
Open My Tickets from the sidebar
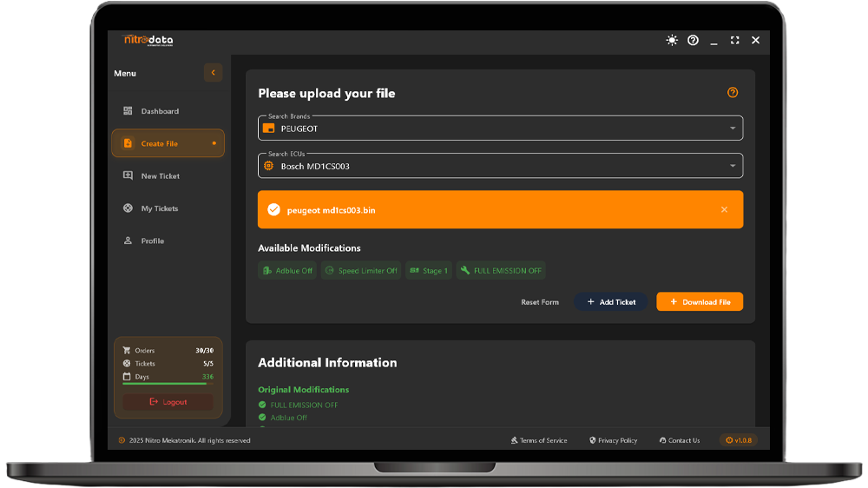(159, 208)
